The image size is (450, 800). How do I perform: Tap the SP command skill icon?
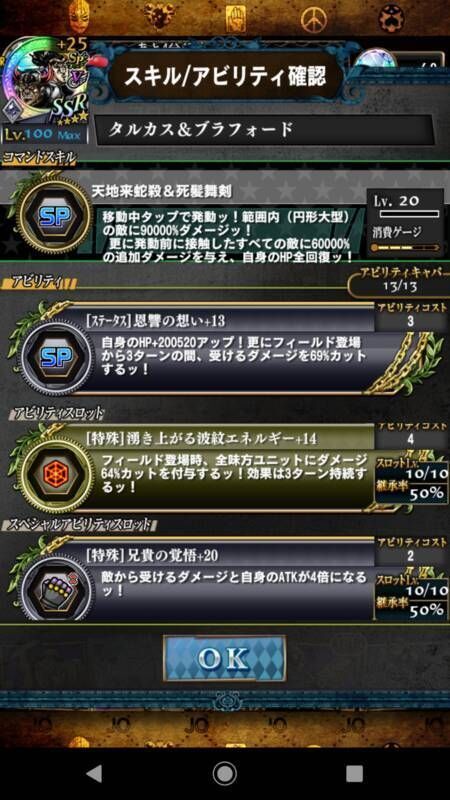pos(55,216)
